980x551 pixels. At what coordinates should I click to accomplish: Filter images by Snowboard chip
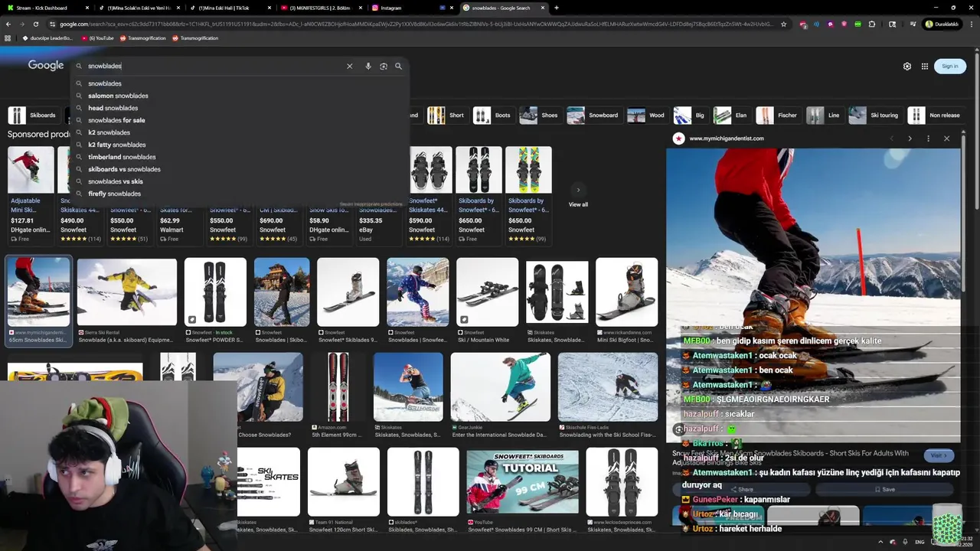[x=593, y=116]
